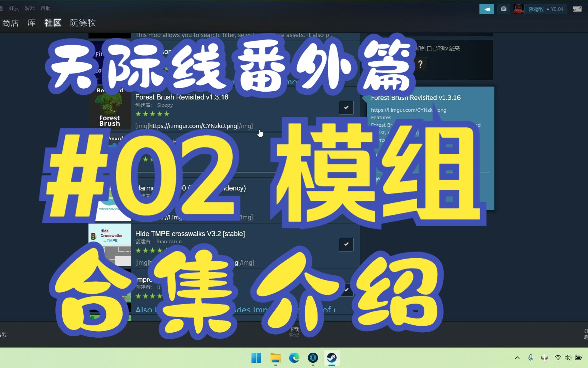This screenshot has height=368, width=588.
Task: Open 下载 管理 downloads manager
Action: 294,332
